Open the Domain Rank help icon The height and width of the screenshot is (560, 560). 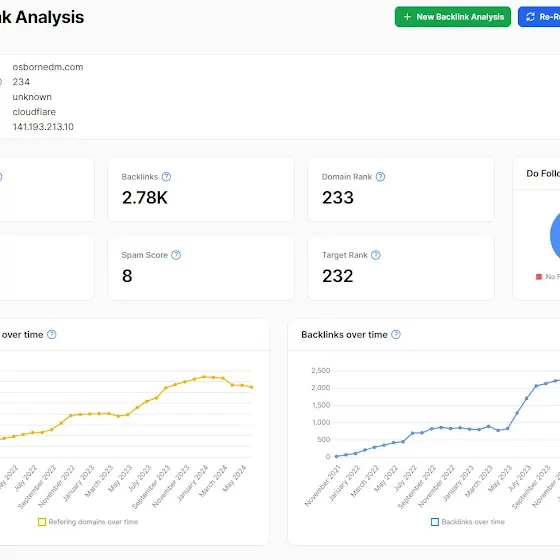(380, 177)
